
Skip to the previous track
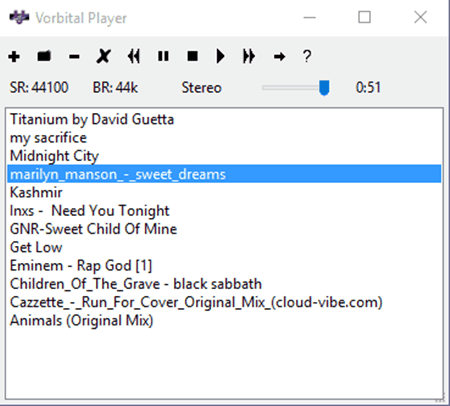[134, 56]
